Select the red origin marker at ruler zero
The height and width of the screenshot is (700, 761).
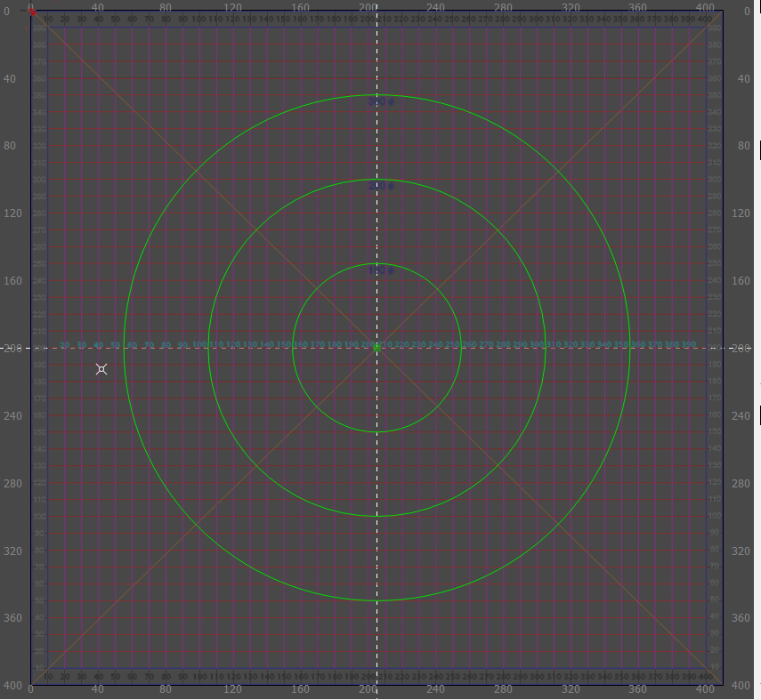point(32,12)
